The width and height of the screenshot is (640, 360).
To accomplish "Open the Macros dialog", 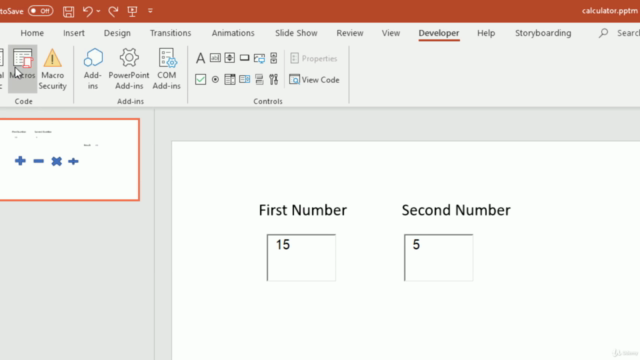I will (x=22, y=69).
